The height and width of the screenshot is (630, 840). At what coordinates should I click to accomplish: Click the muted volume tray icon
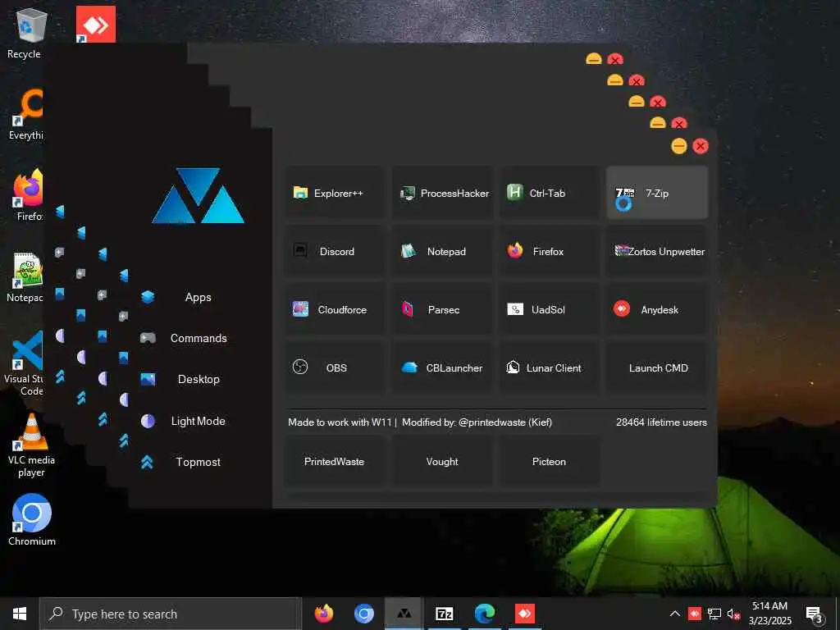[x=733, y=614]
